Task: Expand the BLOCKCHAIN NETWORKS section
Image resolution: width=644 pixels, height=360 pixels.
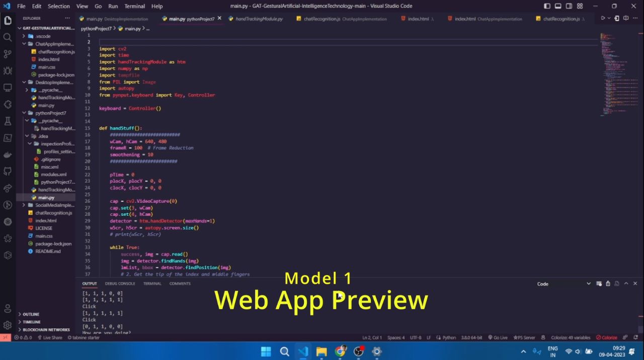Action: 46,330
